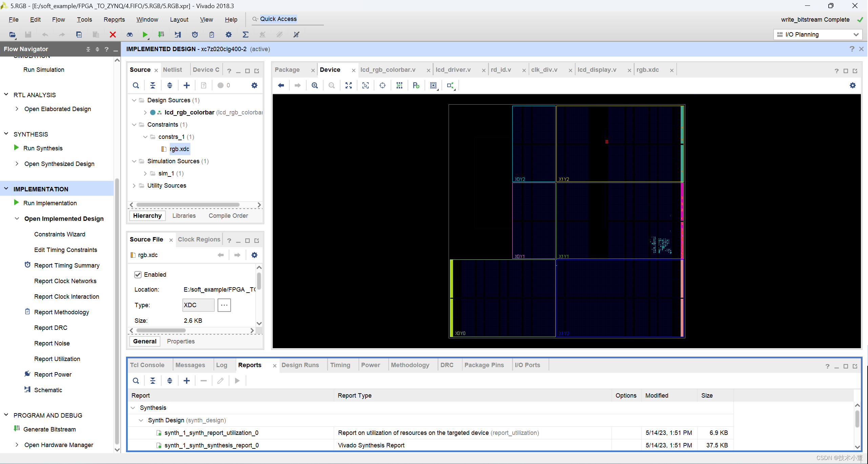Click the Reports panel vertical scrollbar

(857, 419)
